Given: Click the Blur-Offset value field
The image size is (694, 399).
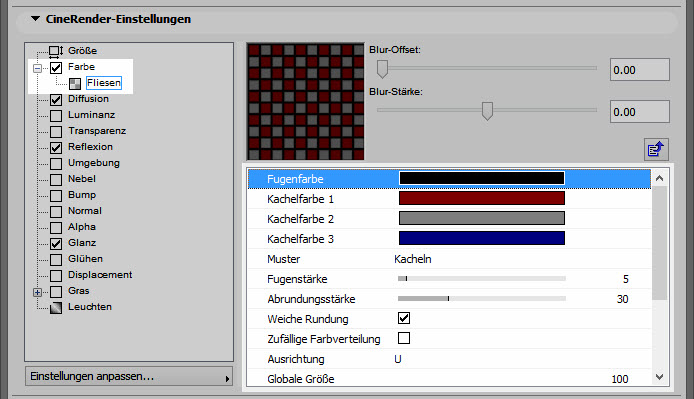Looking at the screenshot, I should tap(640, 70).
